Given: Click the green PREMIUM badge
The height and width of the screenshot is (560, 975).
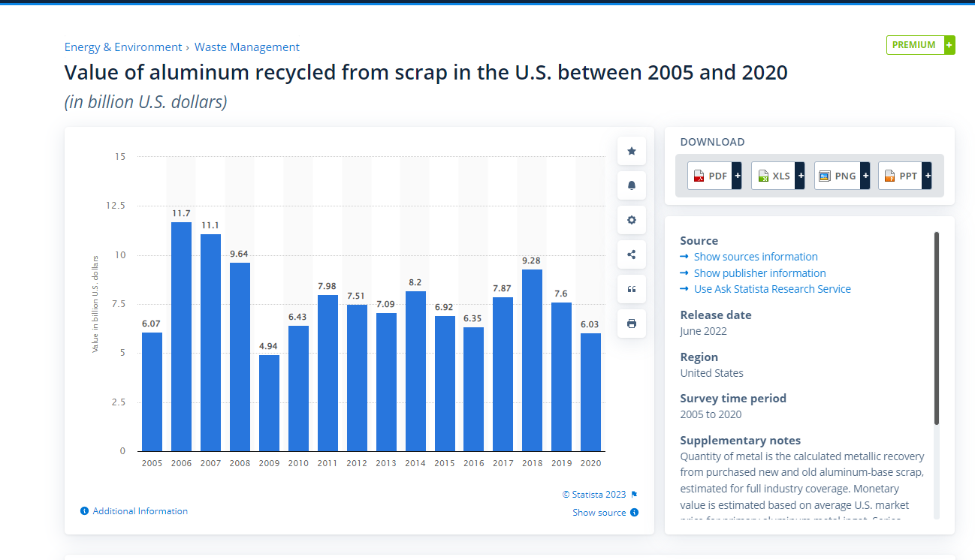Looking at the screenshot, I should pyautogui.click(x=921, y=45).
